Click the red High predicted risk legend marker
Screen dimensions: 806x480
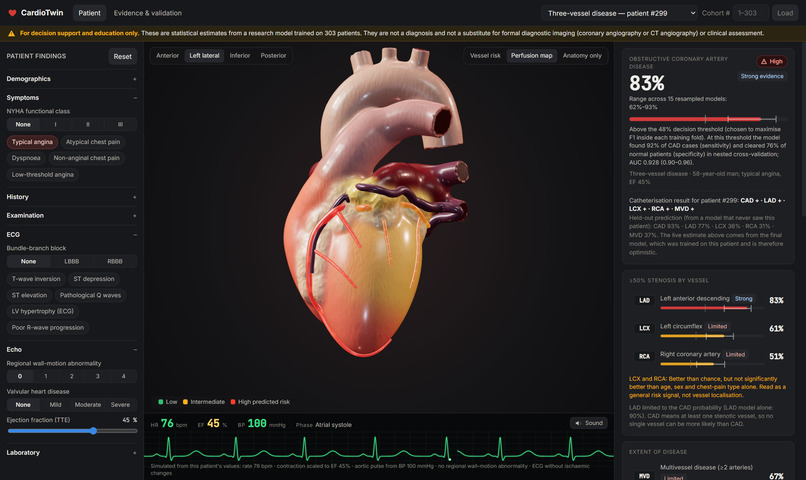tap(233, 402)
